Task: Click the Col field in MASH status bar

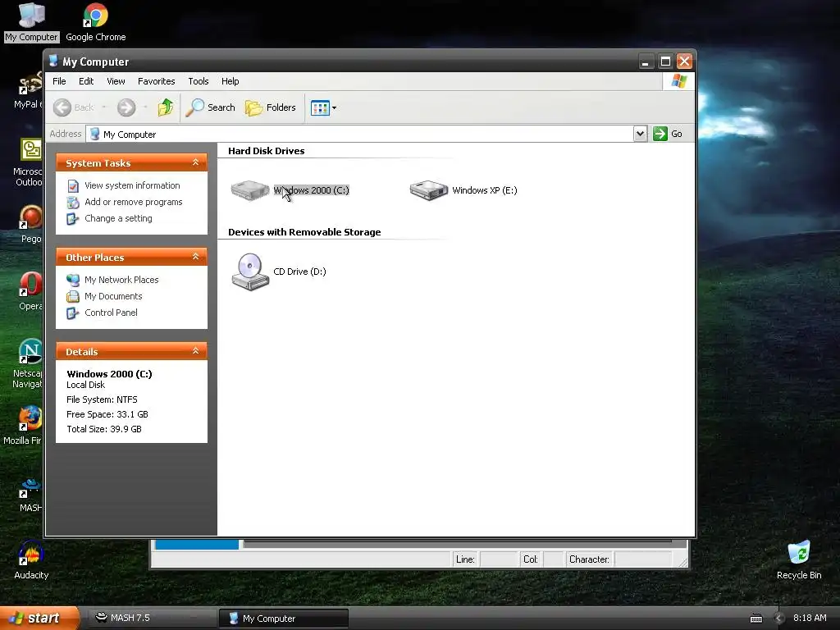Action: [x=554, y=559]
